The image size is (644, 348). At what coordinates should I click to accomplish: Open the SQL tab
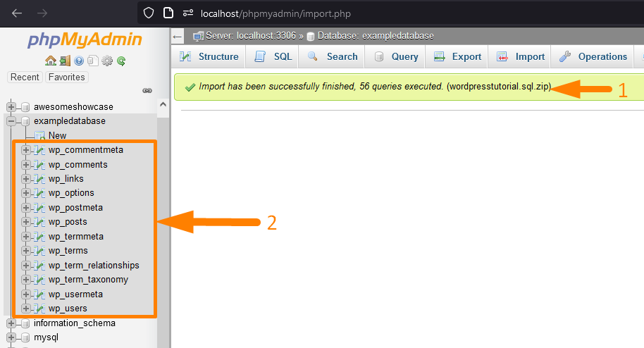click(273, 56)
